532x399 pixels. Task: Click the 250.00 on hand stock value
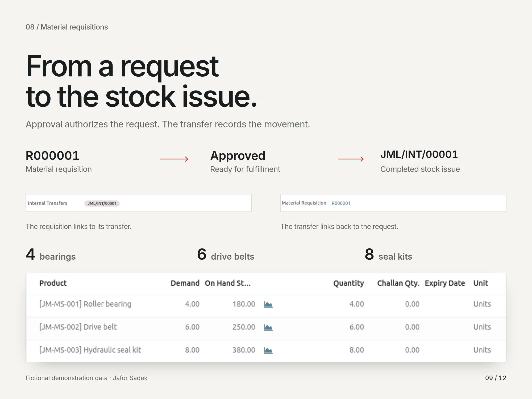pyautogui.click(x=244, y=327)
